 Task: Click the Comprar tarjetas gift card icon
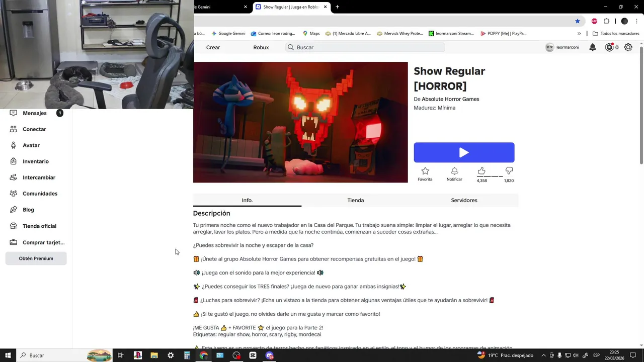tap(13, 242)
